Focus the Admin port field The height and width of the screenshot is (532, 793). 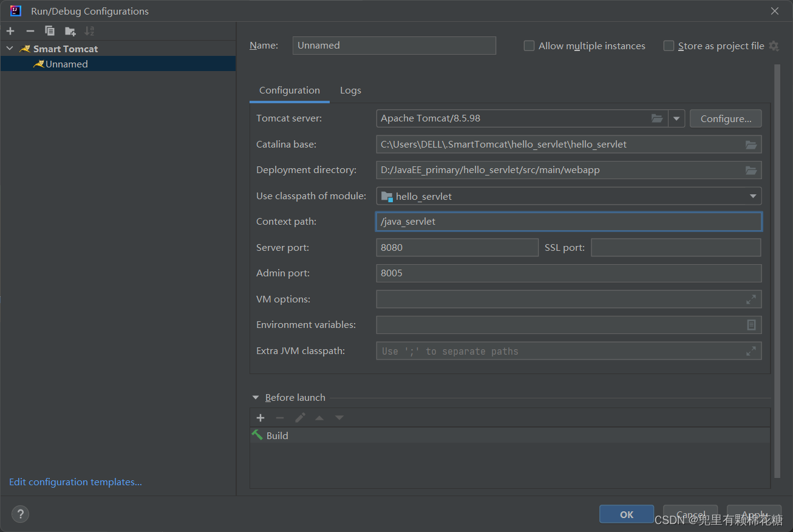(x=569, y=273)
